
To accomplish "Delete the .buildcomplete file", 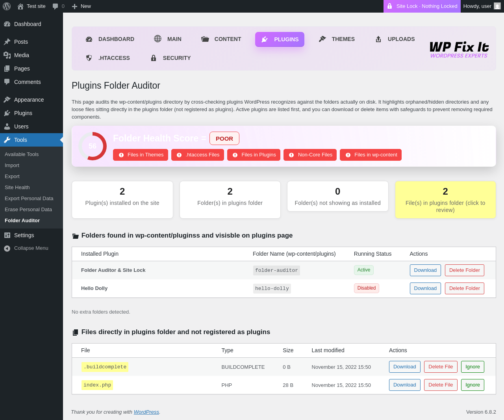I will tap(441, 367).
